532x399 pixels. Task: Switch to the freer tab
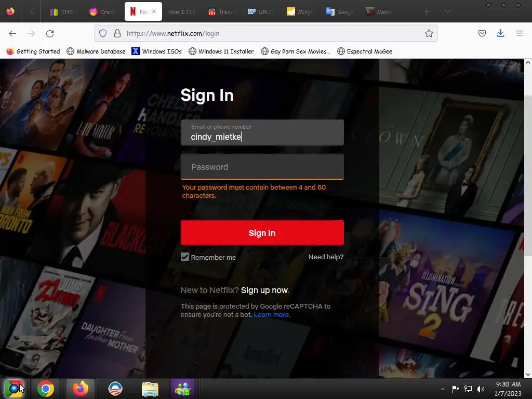pyautogui.click(x=221, y=12)
